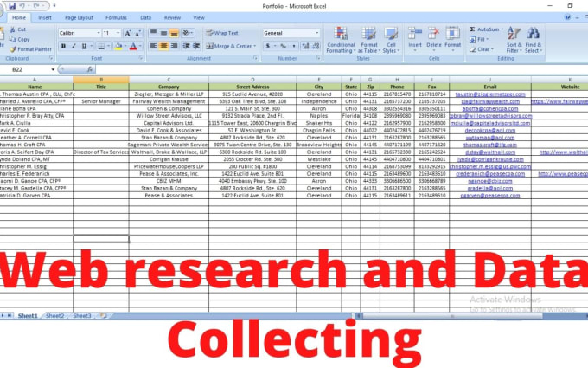The height and width of the screenshot is (368, 588).
Task: Switch to the Formulas tab
Action: [116, 17]
